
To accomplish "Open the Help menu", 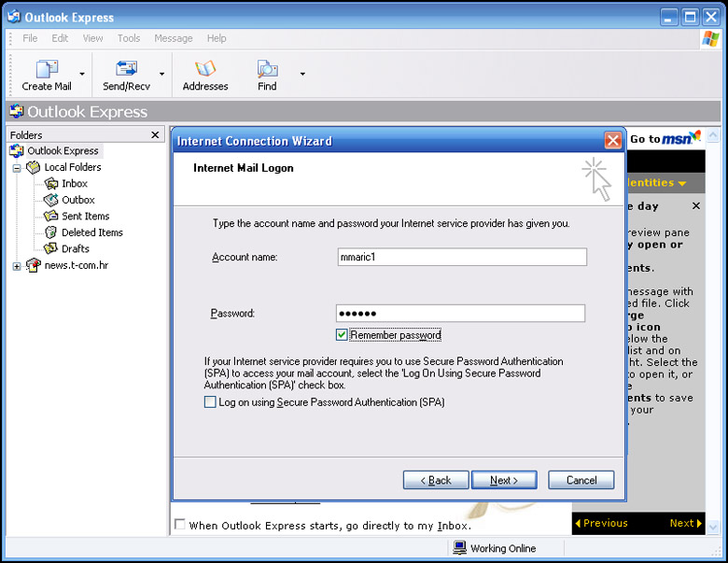I will pyautogui.click(x=217, y=38).
